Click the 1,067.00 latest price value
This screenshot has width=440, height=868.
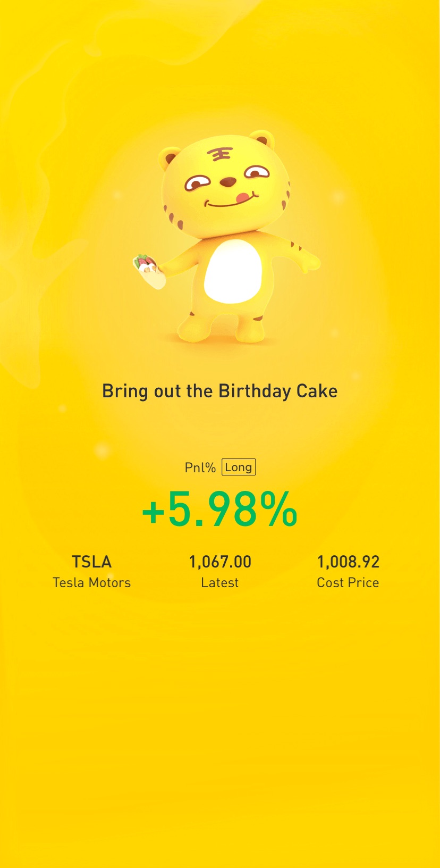click(x=220, y=562)
